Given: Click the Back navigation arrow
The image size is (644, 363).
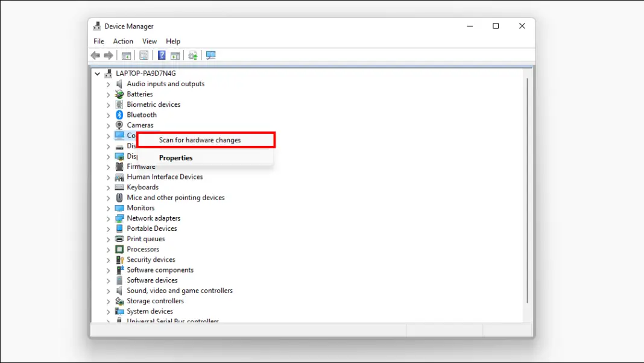Looking at the screenshot, I should coord(95,55).
